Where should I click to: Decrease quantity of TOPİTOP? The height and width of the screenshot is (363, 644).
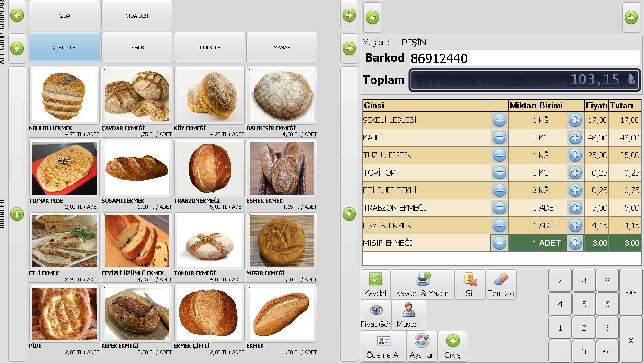(499, 173)
